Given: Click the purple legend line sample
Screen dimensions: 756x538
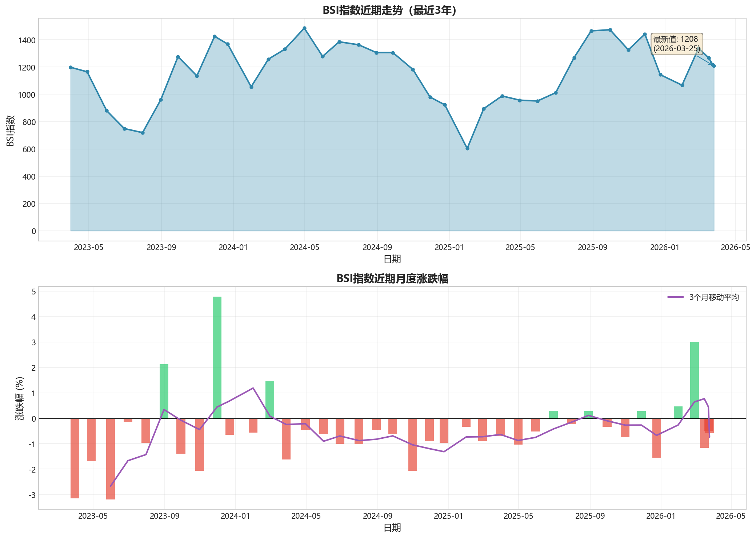Looking at the screenshot, I should [676, 297].
